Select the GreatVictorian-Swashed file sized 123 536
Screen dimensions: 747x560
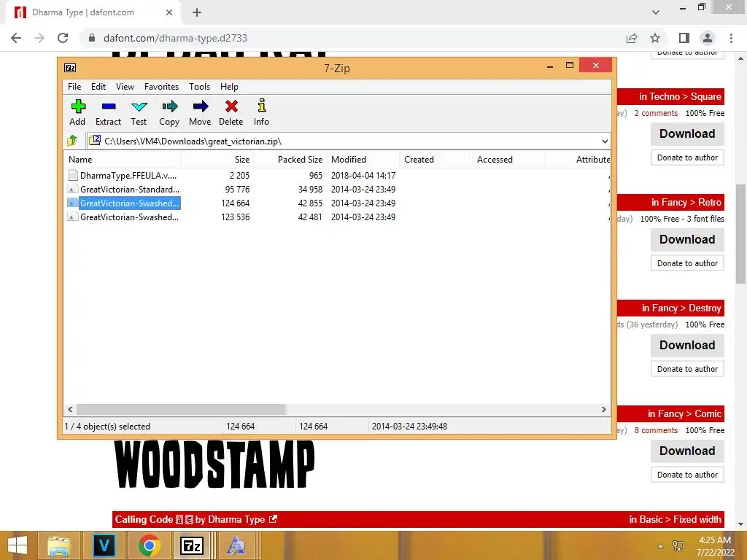123,217
